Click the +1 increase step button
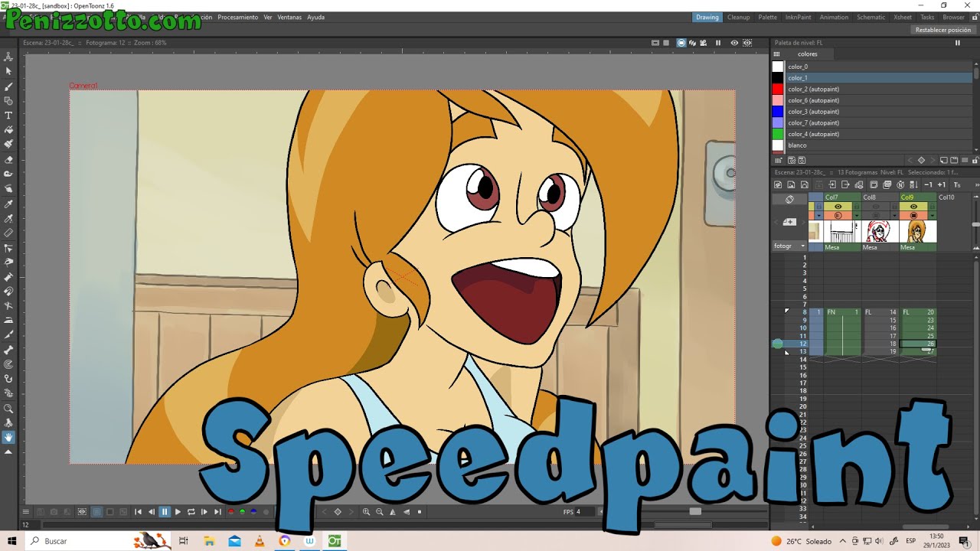 point(942,184)
